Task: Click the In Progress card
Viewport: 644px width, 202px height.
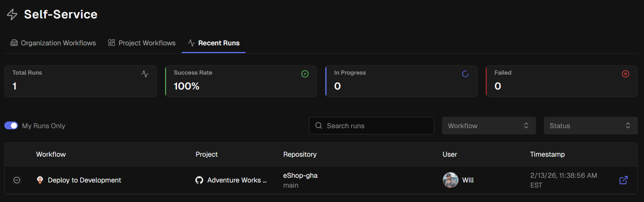Action: (x=401, y=81)
